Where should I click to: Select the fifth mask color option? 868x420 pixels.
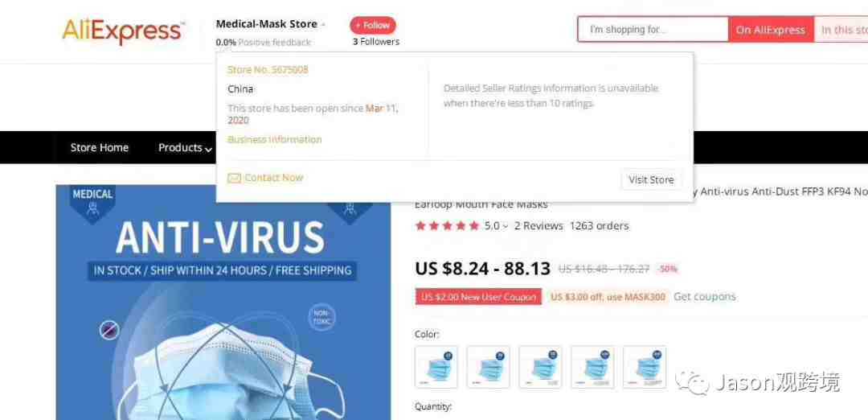point(645,367)
